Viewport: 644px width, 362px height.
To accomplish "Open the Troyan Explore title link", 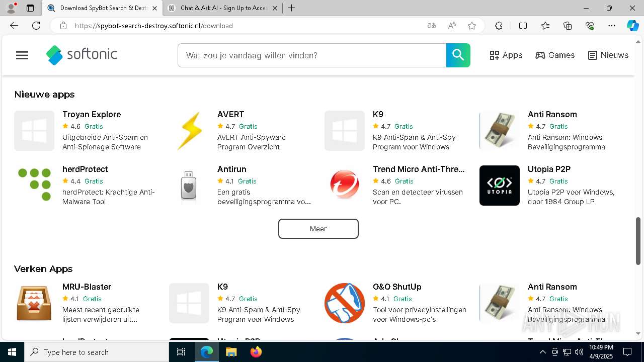I will pyautogui.click(x=92, y=114).
